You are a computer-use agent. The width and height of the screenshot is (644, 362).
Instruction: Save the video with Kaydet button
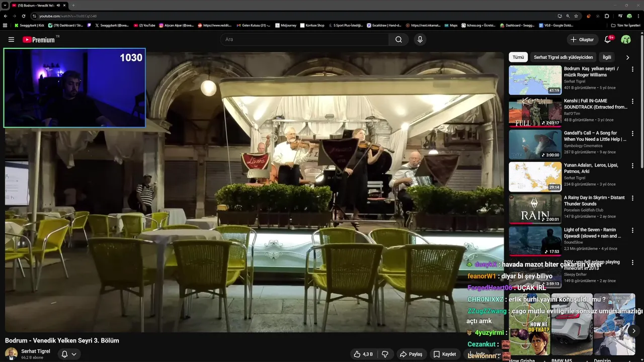[445, 354]
